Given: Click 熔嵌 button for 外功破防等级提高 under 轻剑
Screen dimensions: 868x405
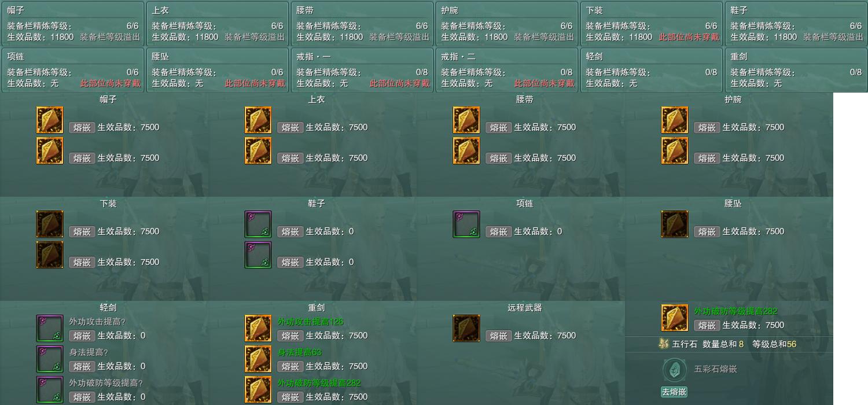Looking at the screenshot, I should [82, 397].
